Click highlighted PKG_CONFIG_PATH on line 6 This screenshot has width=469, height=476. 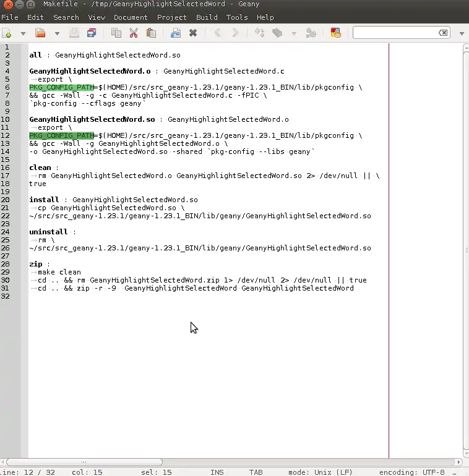(62, 87)
